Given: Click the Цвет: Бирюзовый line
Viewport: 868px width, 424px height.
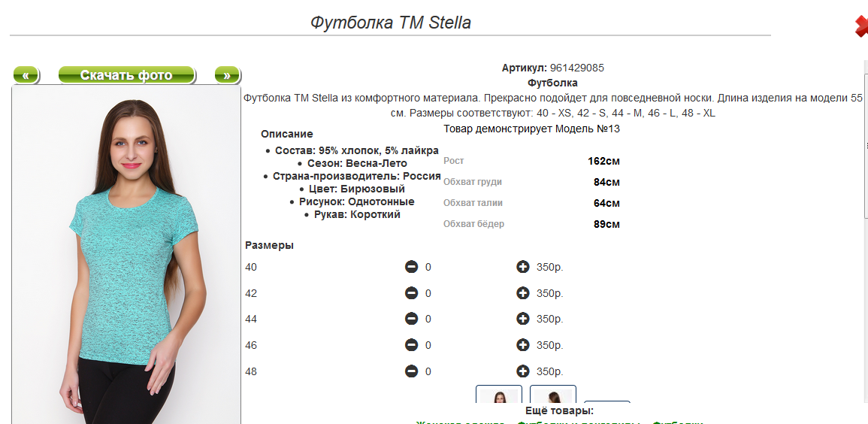Looking at the screenshot, I should tap(357, 189).
